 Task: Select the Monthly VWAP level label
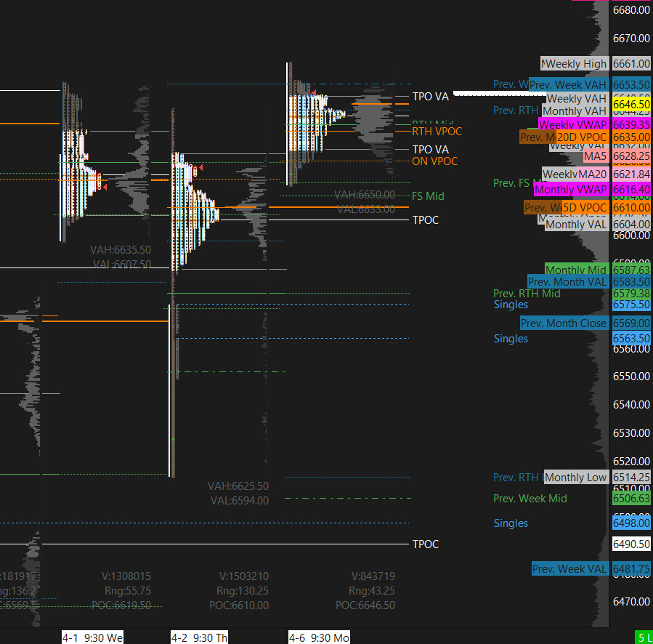[x=570, y=189]
